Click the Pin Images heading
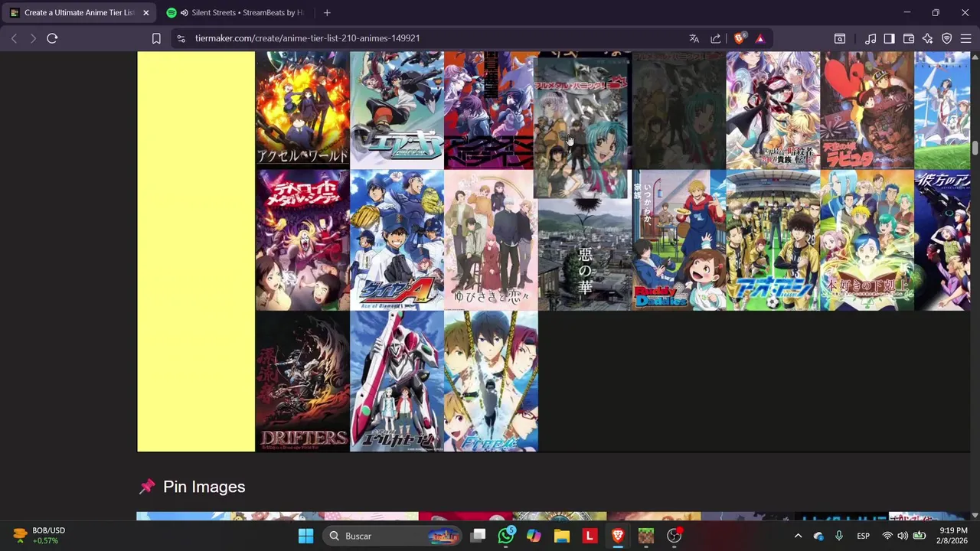The height and width of the screenshot is (551, 980). (x=204, y=487)
